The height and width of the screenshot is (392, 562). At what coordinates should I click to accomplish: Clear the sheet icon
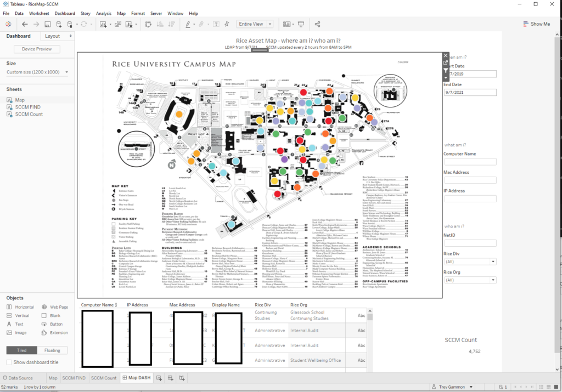128,24
